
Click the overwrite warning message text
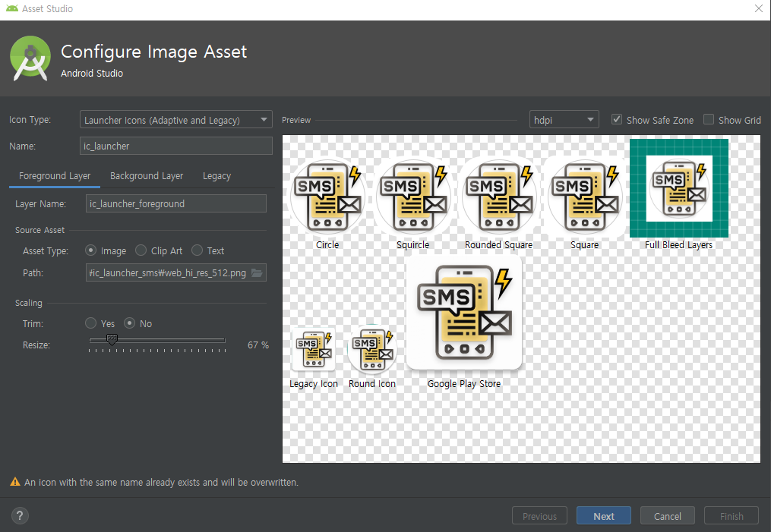tap(161, 483)
